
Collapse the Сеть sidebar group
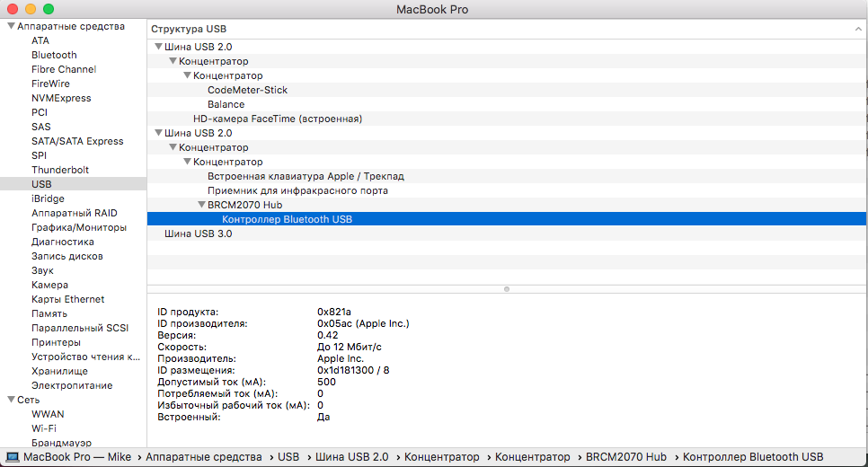[x=11, y=400]
